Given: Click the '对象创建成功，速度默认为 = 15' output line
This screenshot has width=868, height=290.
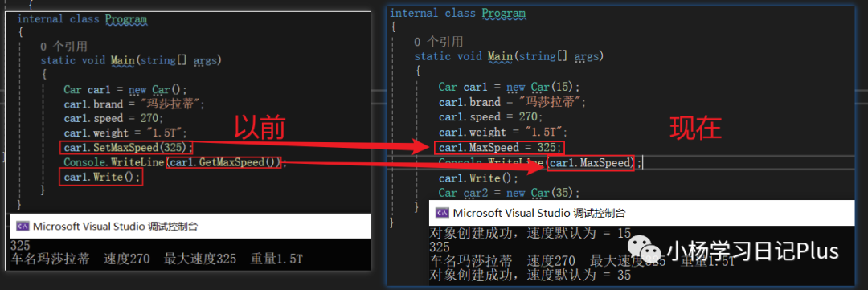Looking at the screenshot, I should pos(530,233).
